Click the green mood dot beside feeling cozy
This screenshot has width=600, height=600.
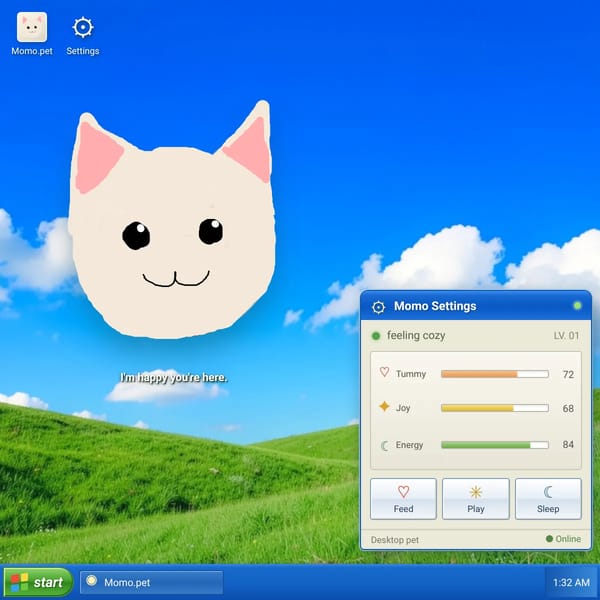point(376,336)
